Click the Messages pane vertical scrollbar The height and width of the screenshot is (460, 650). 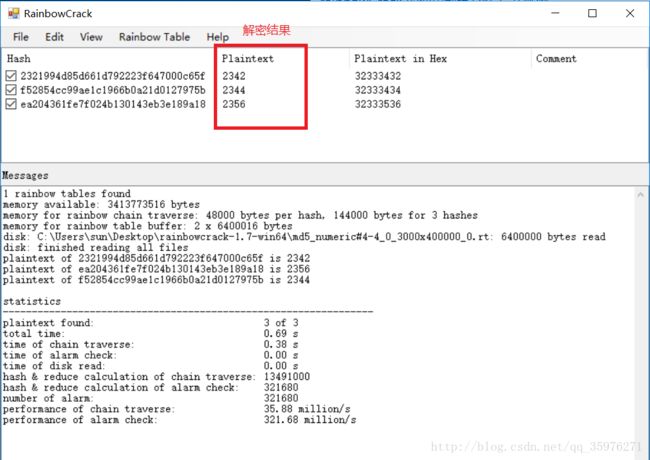[x=641, y=323]
